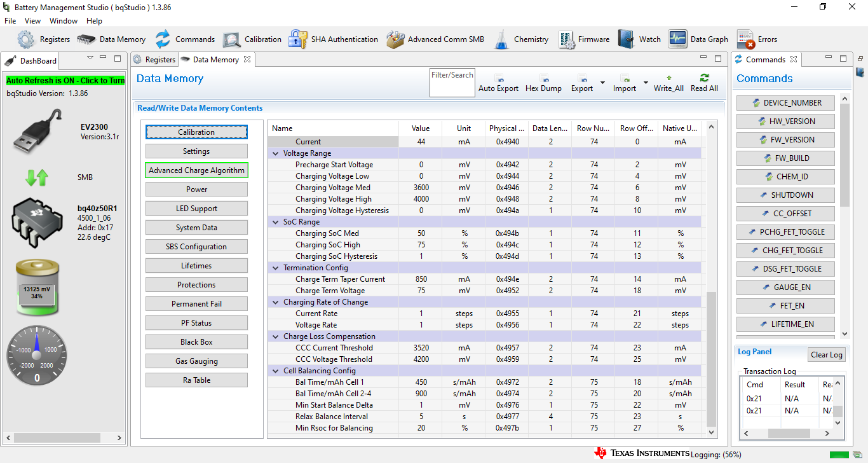Open the Calibration tool in the toolbar
This screenshot has height=463, width=868.
(x=252, y=39)
